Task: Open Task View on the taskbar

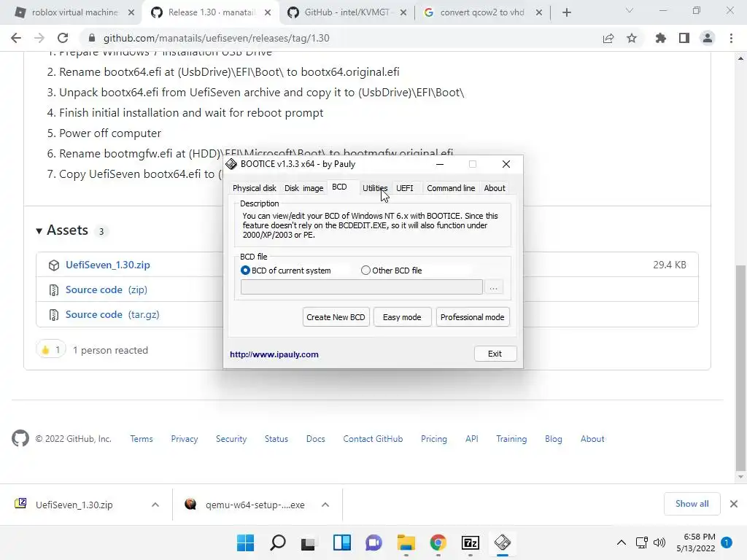Action: point(309,542)
